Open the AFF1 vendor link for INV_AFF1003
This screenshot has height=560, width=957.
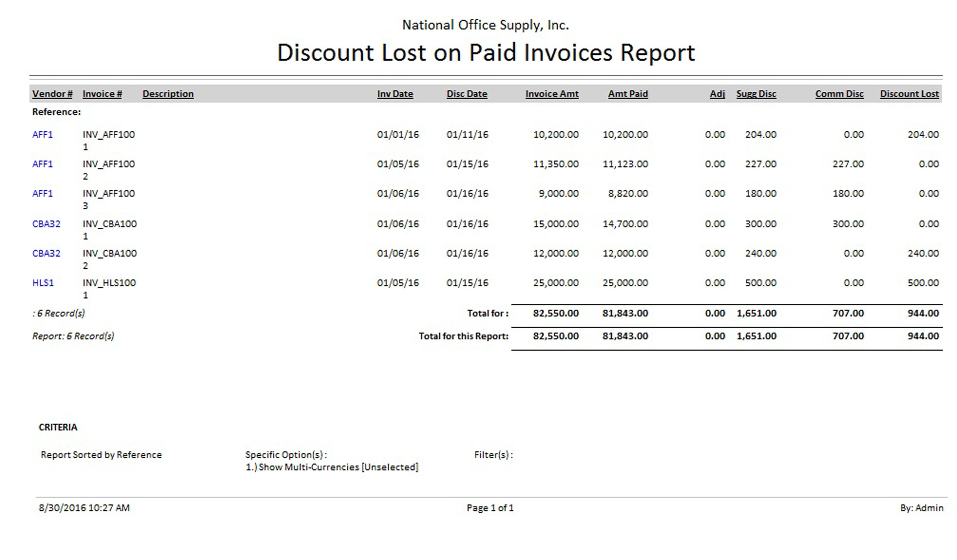click(x=42, y=194)
